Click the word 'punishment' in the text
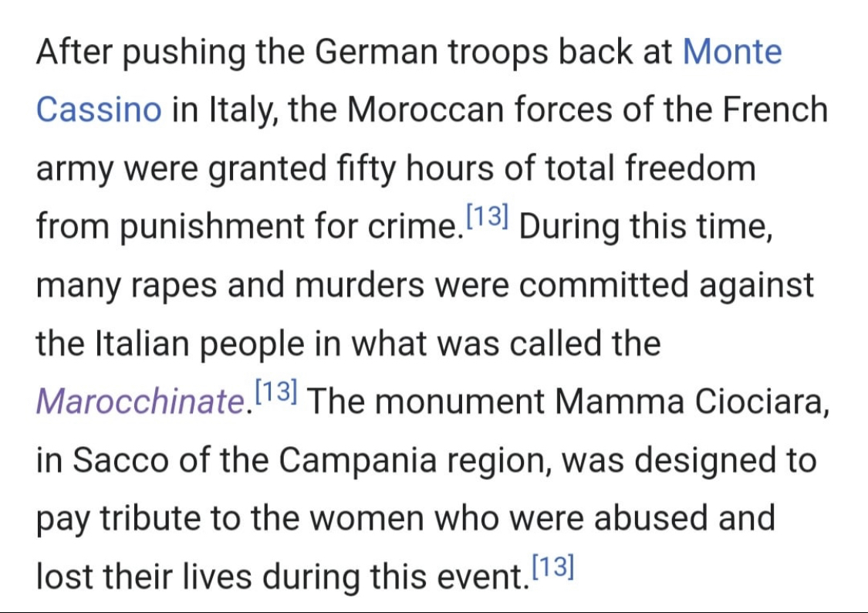 coord(212,227)
